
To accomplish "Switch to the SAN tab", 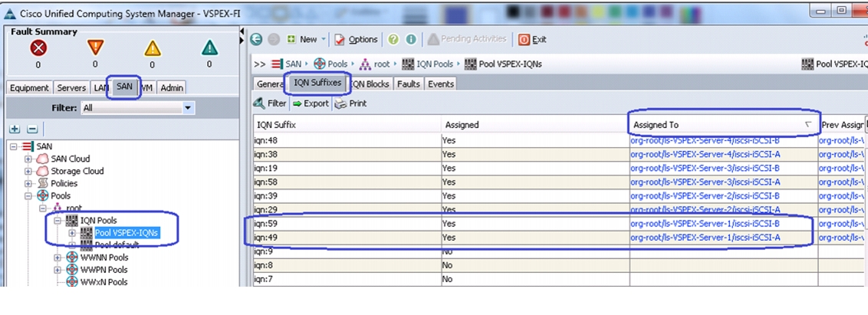I will [124, 87].
